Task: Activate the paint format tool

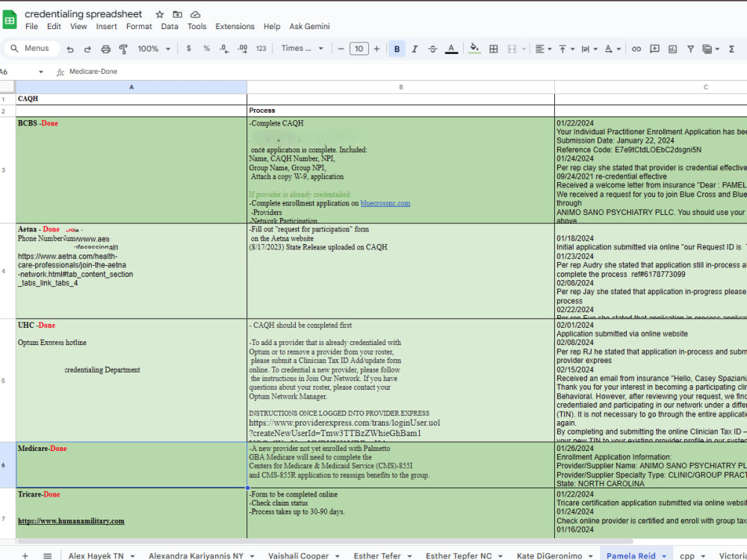Action: (123, 49)
